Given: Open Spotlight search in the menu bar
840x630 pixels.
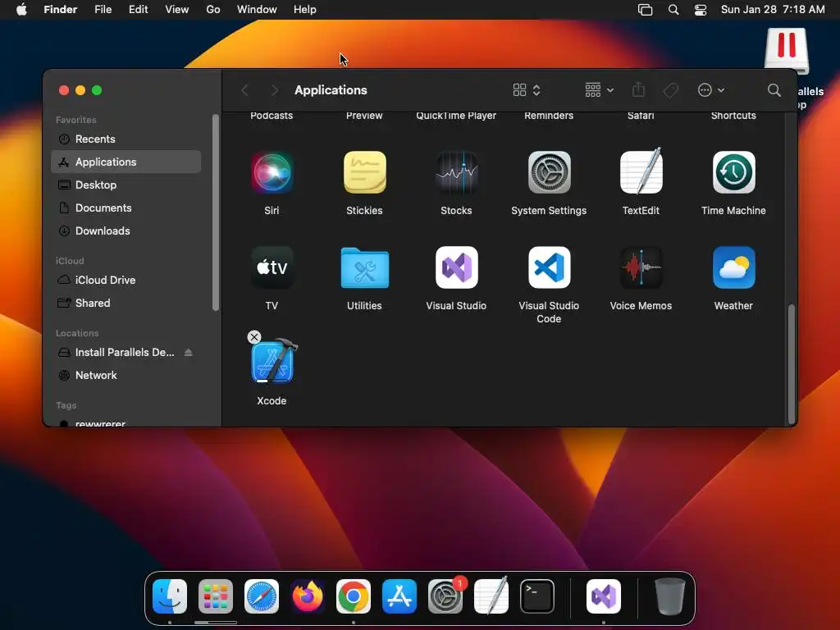Looking at the screenshot, I should [673, 10].
